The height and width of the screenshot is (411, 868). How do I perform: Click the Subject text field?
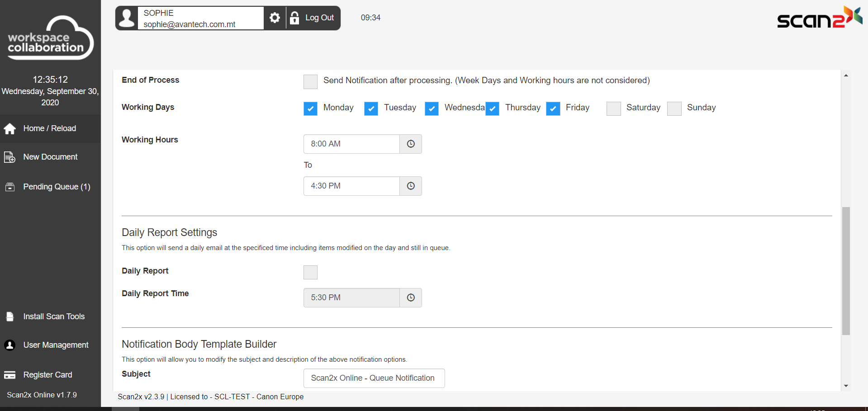(374, 378)
